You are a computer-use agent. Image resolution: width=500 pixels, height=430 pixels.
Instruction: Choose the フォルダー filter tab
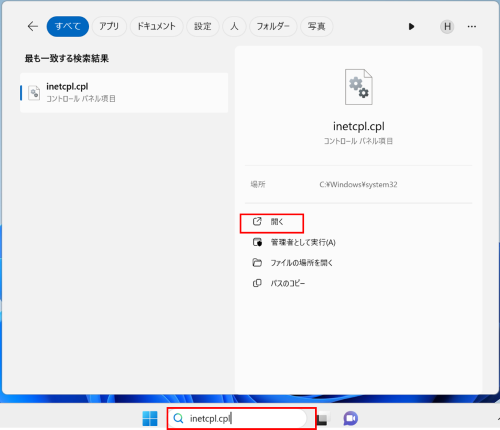[273, 26]
